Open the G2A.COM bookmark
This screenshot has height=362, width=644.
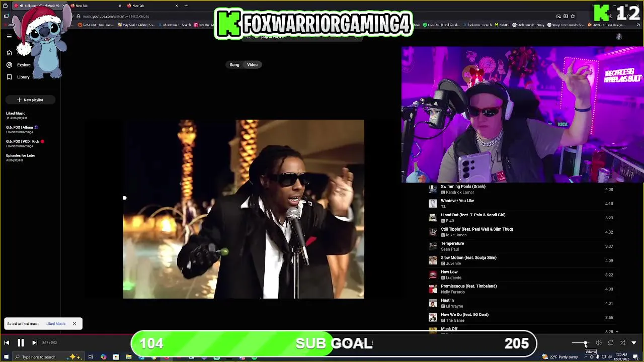(96, 25)
